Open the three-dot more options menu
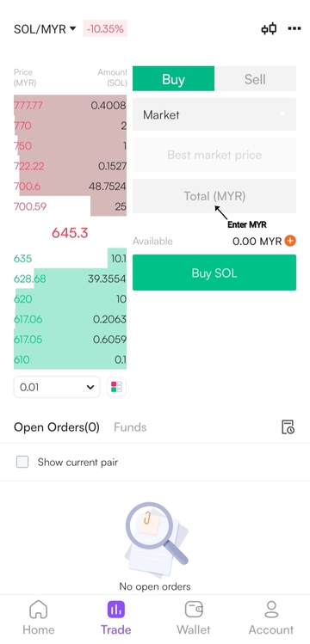The width and height of the screenshot is (310, 644). tap(294, 28)
